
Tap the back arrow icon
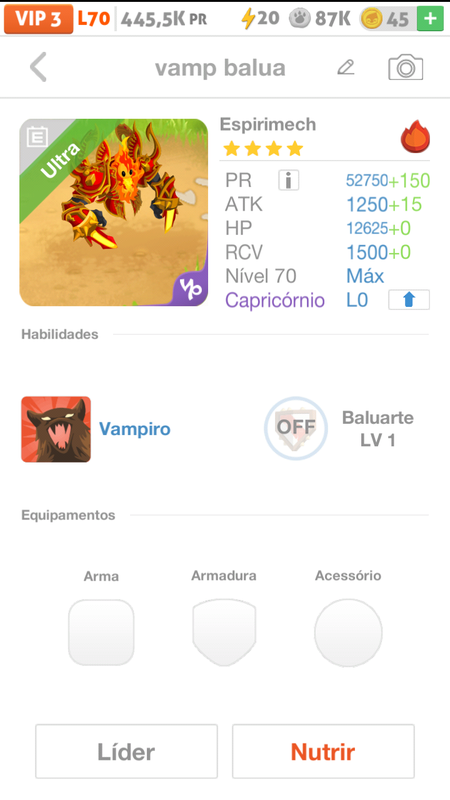tap(38, 67)
